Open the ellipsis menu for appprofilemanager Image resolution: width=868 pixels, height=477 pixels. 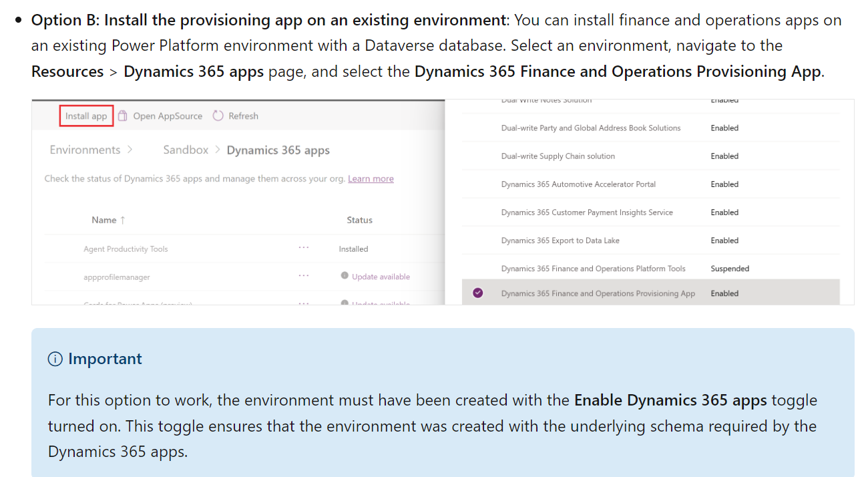304,275
